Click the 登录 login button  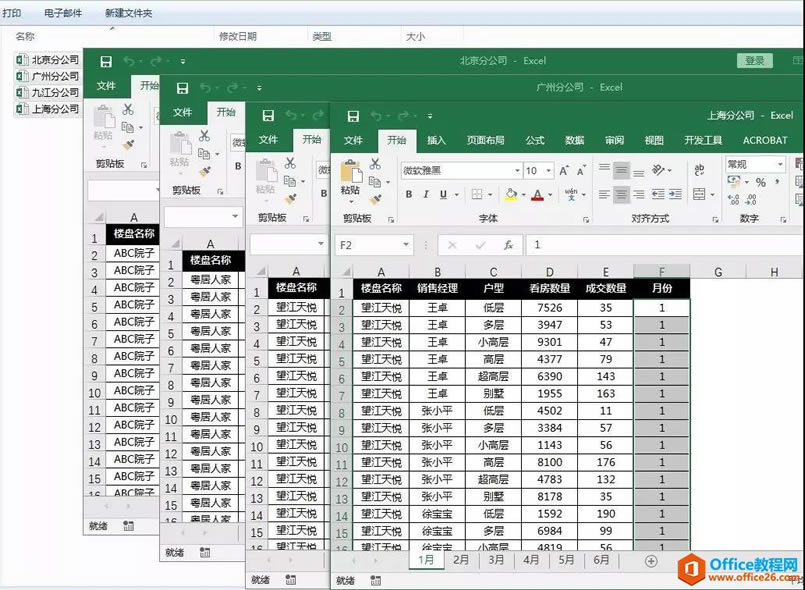click(x=755, y=59)
